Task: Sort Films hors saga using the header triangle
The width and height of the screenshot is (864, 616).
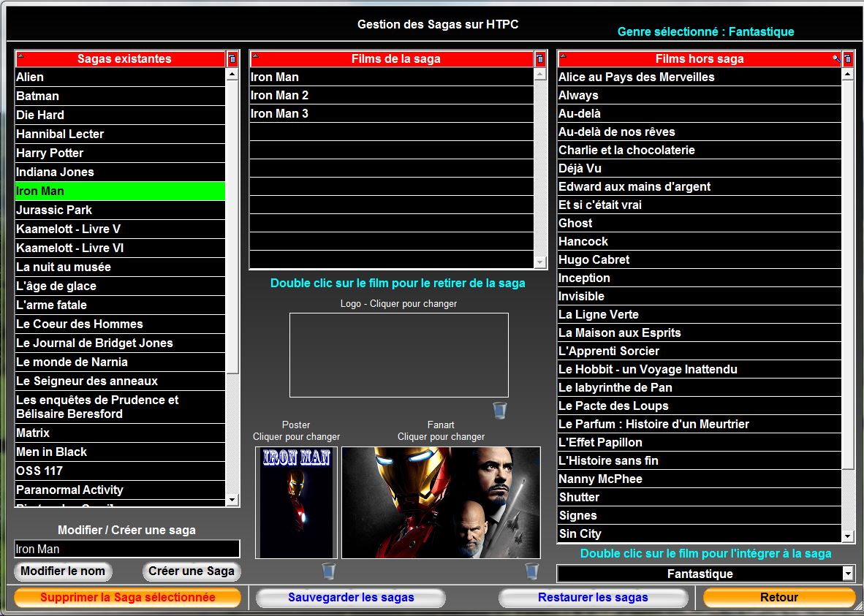Action: (563, 55)
